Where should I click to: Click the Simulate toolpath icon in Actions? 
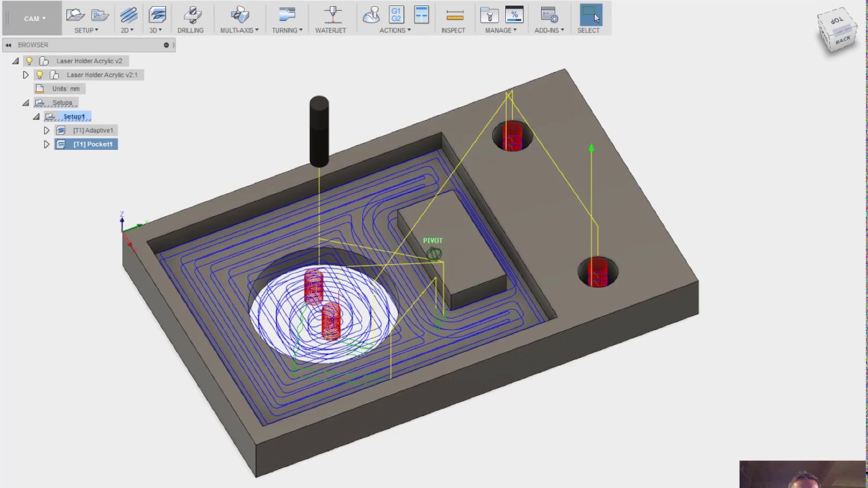point(371,15)
